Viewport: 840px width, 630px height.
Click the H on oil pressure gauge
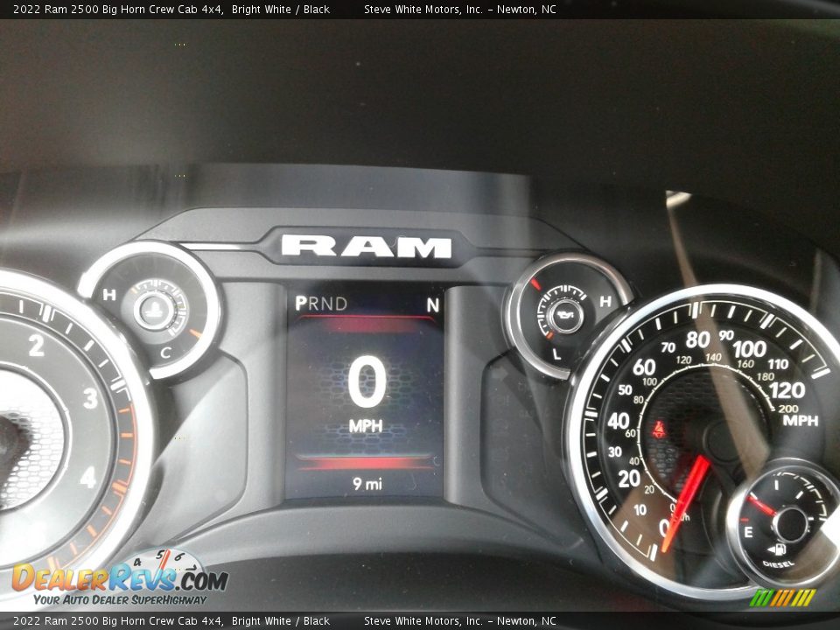pos(605,301)
